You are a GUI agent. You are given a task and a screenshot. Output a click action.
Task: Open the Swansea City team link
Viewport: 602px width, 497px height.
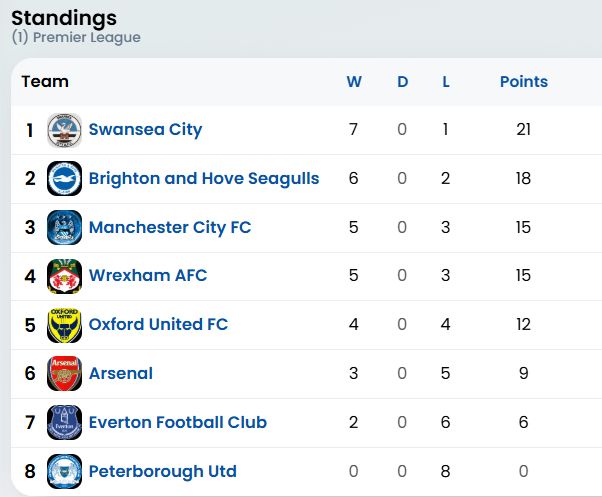145,129
